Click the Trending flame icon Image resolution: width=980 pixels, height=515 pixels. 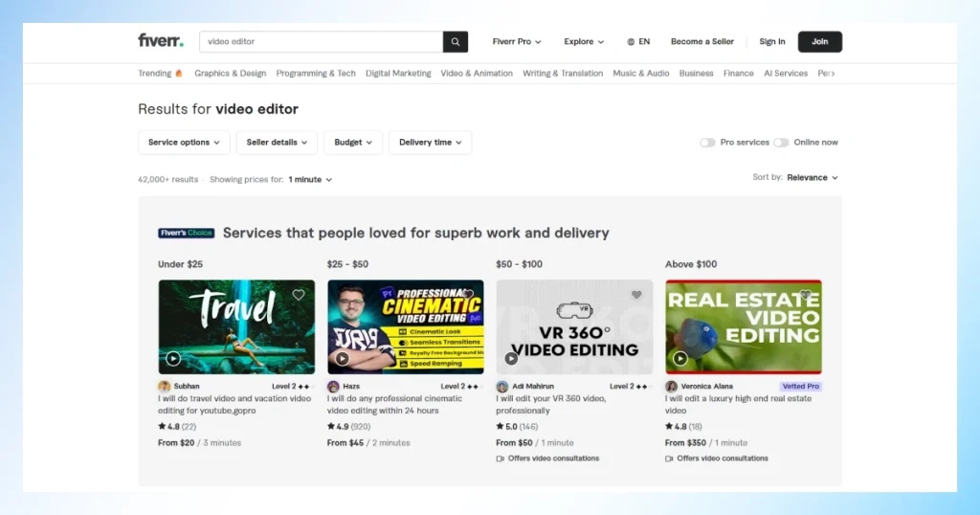pos(179,73)
